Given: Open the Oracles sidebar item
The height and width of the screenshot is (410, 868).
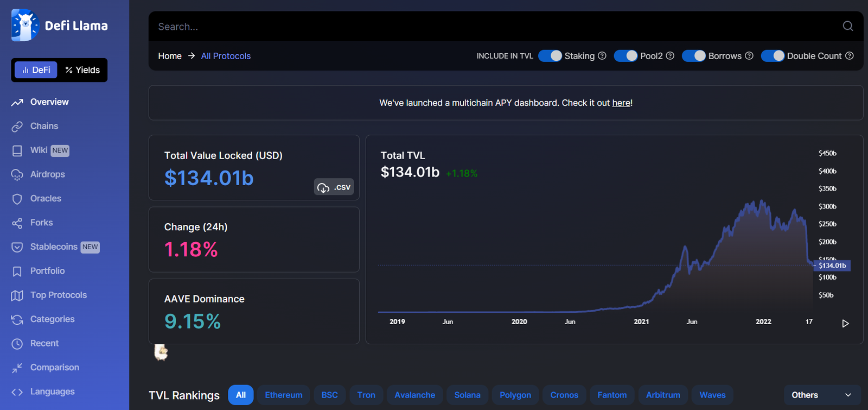Looking at the screenshot, I should coord(36,199).
